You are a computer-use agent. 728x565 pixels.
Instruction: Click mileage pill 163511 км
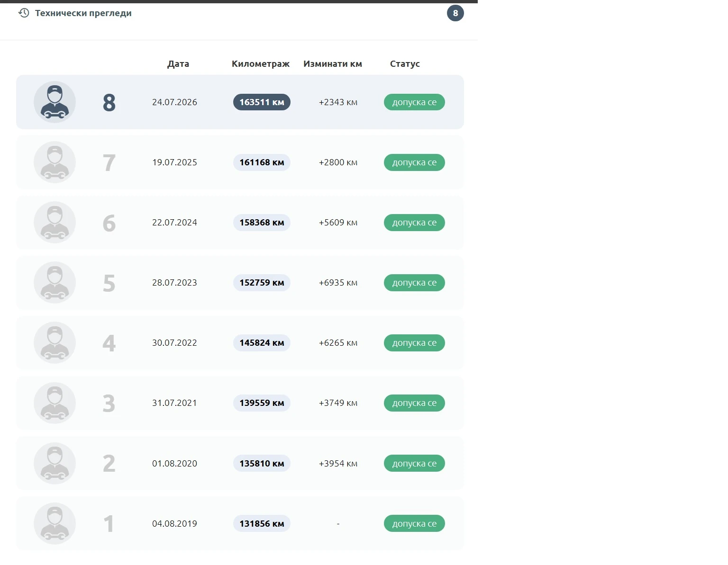pyautogui.click(x=262, y=102)
